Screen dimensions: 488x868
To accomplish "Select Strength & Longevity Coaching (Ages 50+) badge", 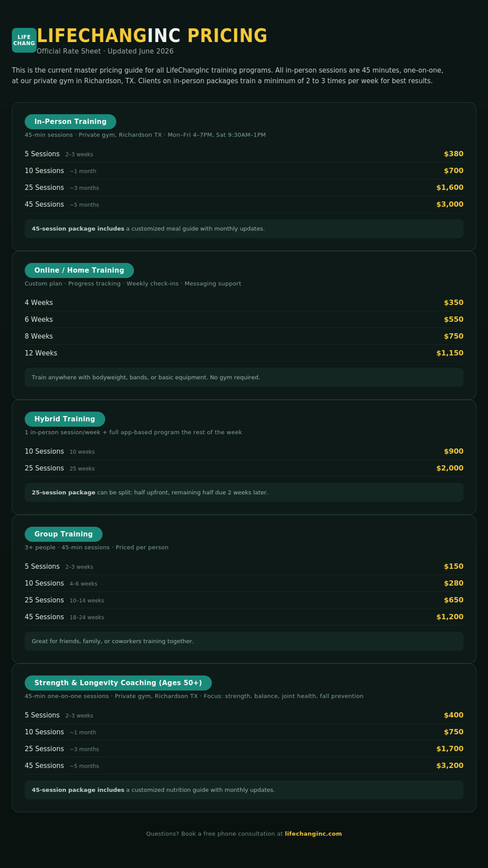I will coord(118,683).
